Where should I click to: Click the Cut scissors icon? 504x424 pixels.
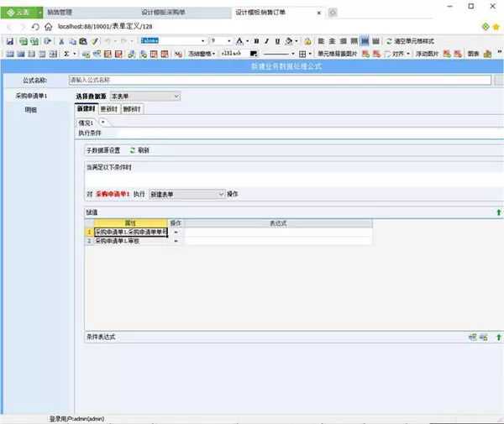(x=61, y=41)
